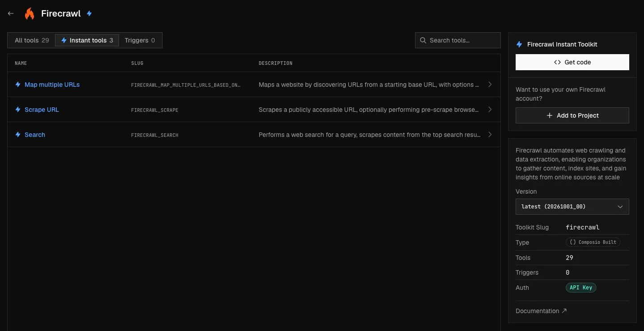Expand the Search row chevron
This screenshot has width=644, height=331.
pyautogui.click(x=490, y=135)
